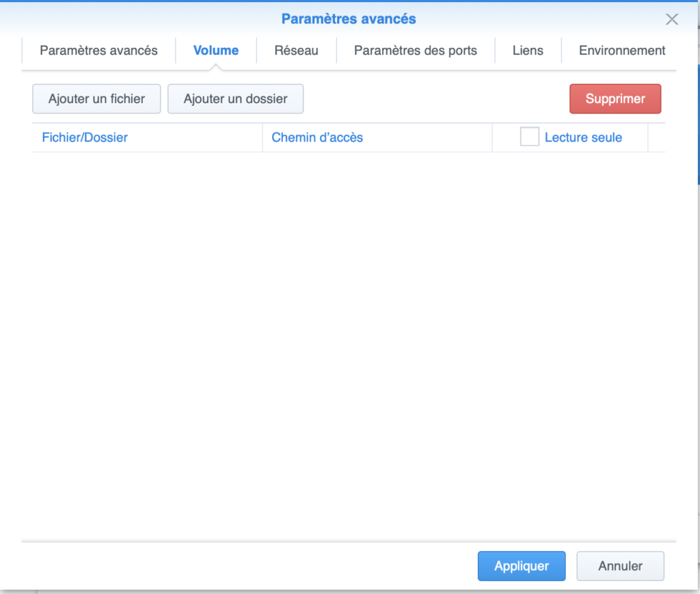Sort by the Fichier/Dossier column header
Screen dimensions: 700x594
[x=148, y=137]
